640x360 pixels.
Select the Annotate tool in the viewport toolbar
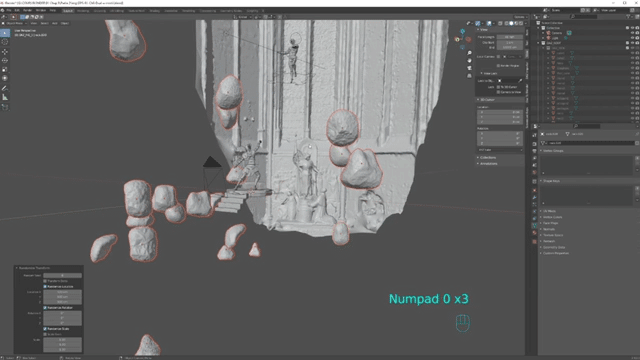pyautogui.click(x=5, y=88)
